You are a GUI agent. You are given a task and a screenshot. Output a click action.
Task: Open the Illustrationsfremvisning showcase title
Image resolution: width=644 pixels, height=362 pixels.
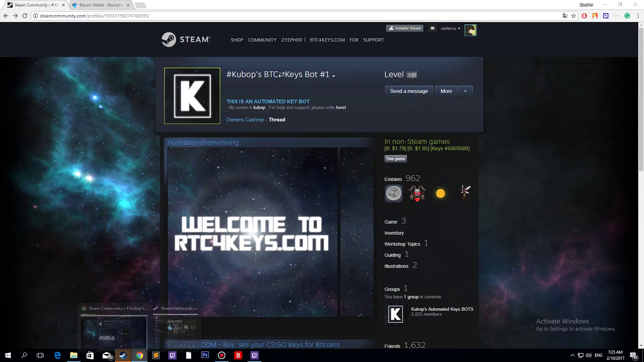click(x=203, y=142)
